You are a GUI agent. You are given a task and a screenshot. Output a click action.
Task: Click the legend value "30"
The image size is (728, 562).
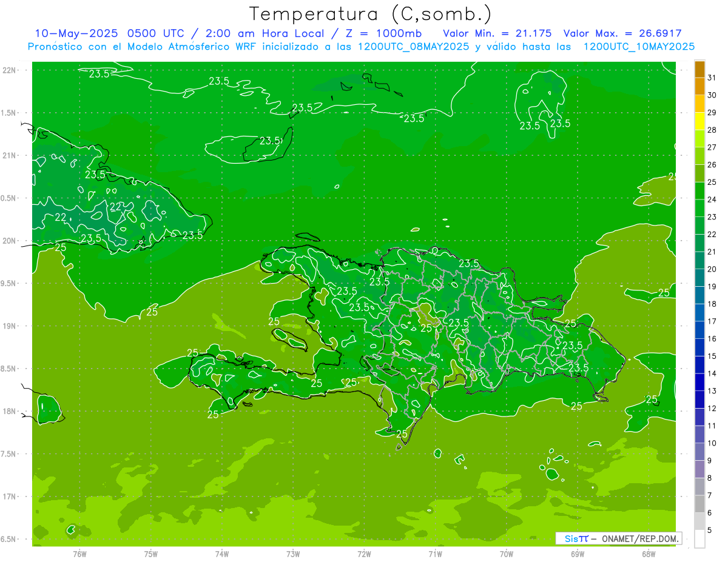712,95
